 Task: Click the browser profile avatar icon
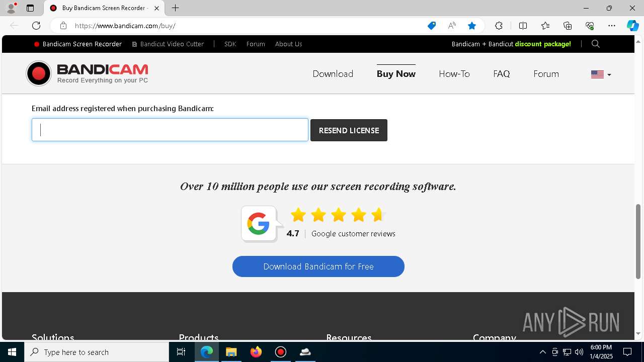point(11,8)
